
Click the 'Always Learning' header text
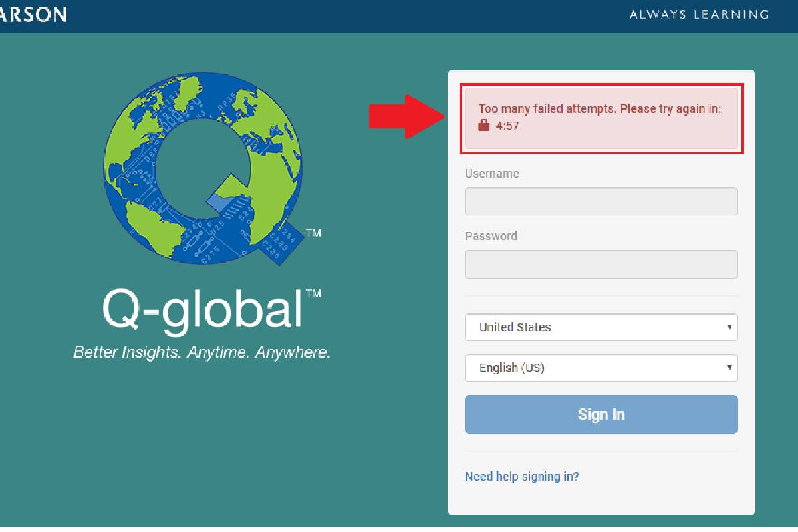(700, 14)
